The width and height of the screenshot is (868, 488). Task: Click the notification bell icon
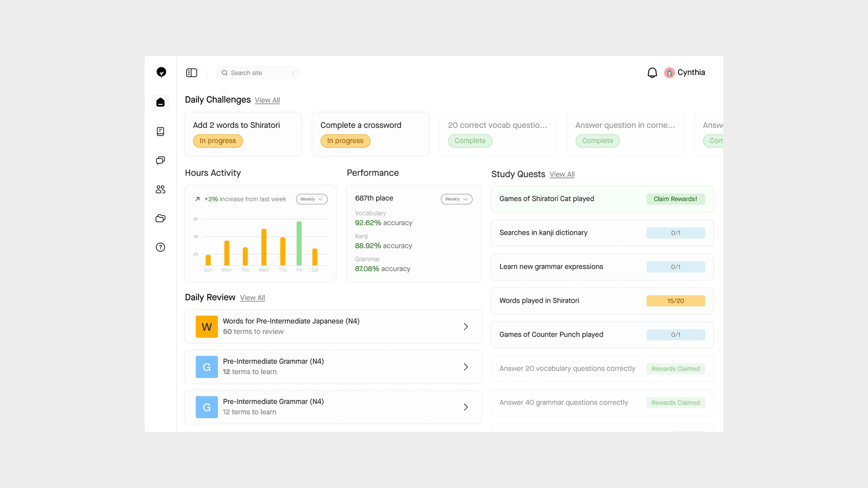[x=652, y=73]
